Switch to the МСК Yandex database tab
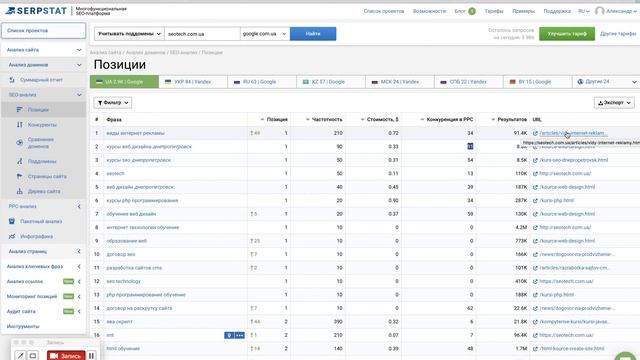 click(400, 82)
